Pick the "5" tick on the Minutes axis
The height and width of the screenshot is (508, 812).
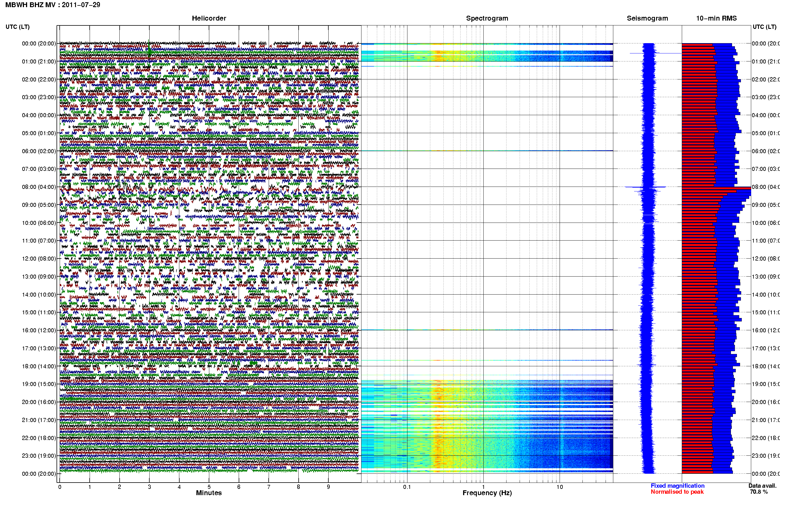209,487
